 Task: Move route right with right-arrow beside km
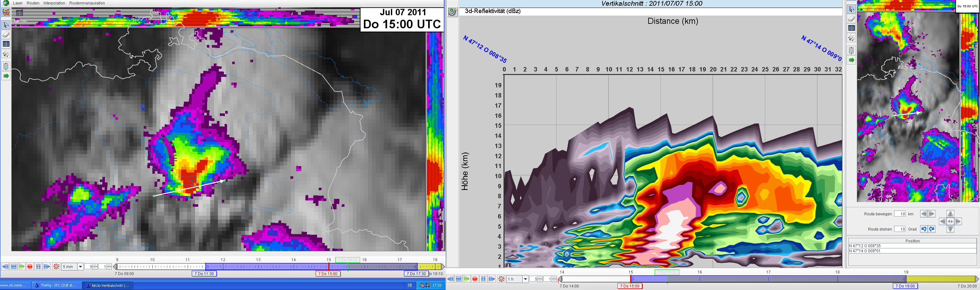pos(931,214)
